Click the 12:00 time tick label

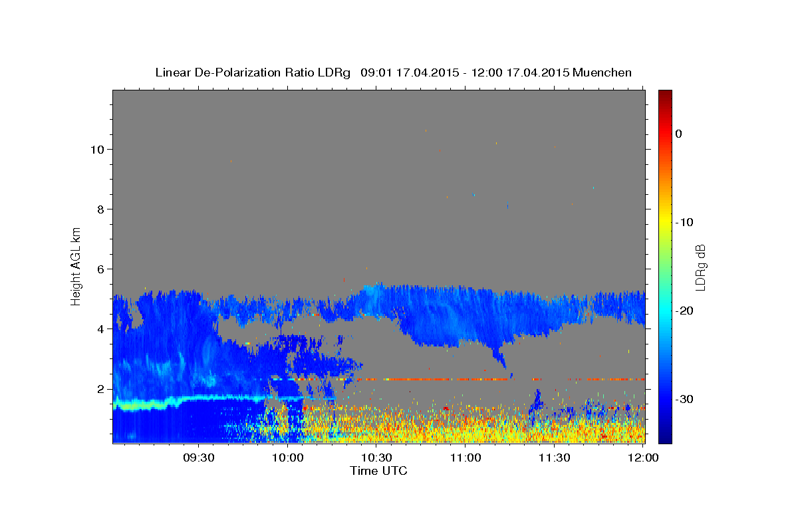pos(643,458)
